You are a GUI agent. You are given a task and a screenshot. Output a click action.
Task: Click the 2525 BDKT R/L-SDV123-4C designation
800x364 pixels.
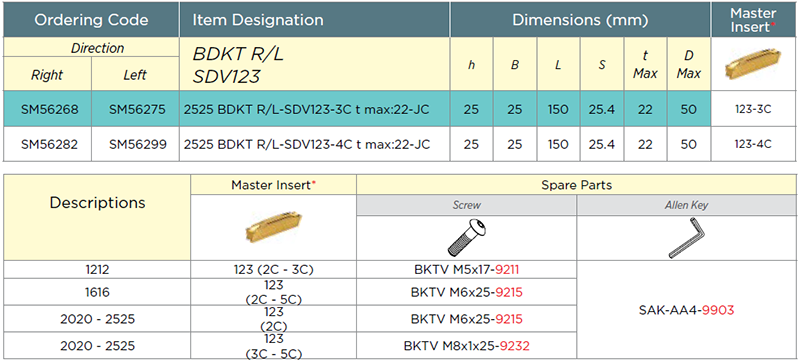point(306,144)
